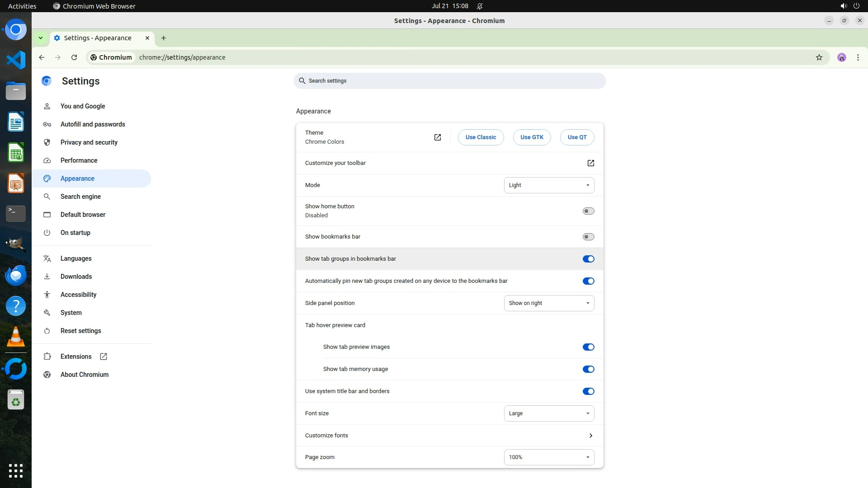Open the Mode dropdown set to Light
The width and height of the screenshot is (868, 488).
click(x=549, y=185)
